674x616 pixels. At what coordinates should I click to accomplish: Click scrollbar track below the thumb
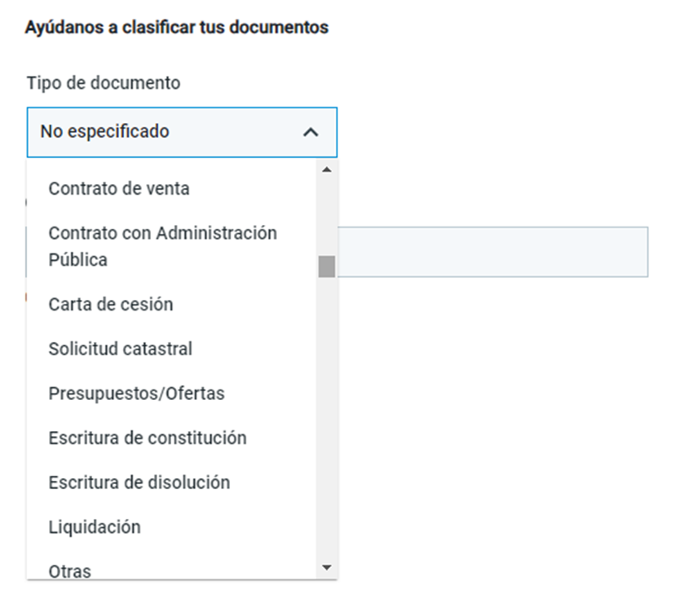327,417
